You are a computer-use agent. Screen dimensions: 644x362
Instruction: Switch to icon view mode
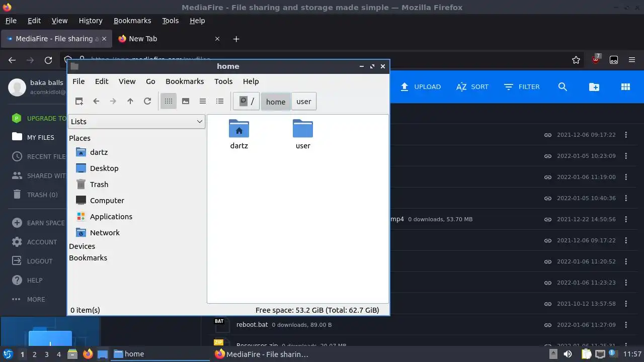click(169, 101)
